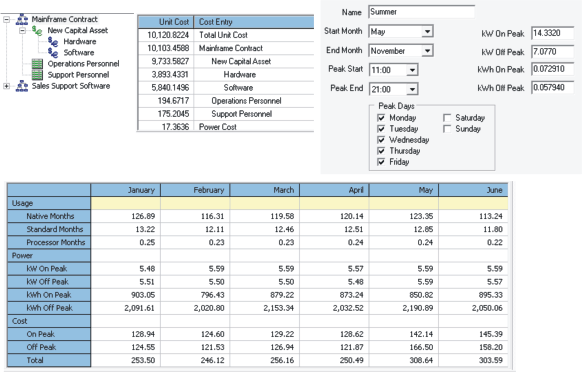This screenshot has height=372, width=582.
Task: Click the Unit Cost column header
Action: pyautogui.click(x=166, y=22)
